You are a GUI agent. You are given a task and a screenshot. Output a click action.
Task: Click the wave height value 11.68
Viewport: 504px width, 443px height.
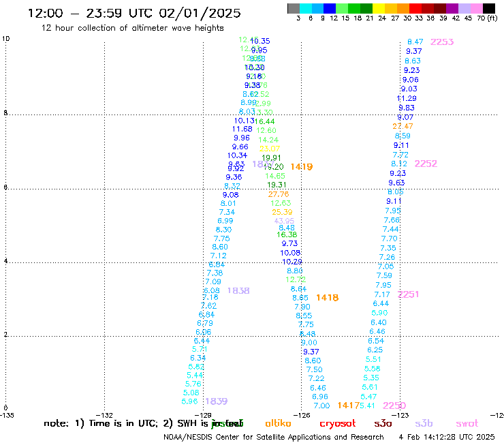tap(242, 129)
